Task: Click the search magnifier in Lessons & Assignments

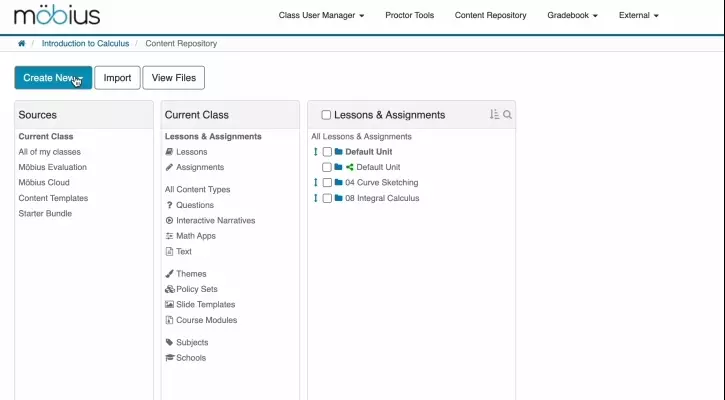Action: pos(507,115)
